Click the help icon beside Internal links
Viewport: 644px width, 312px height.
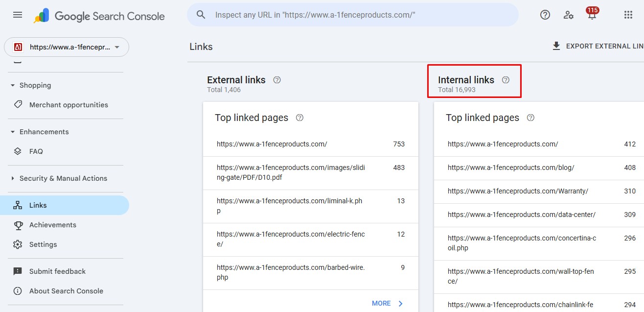click(x=506, y=80)
